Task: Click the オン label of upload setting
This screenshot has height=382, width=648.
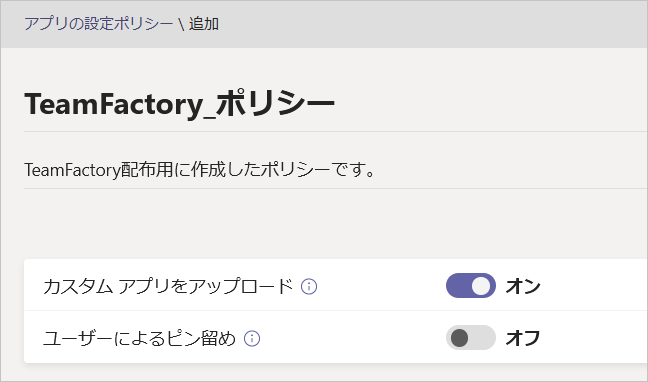Action: point(523,286)
